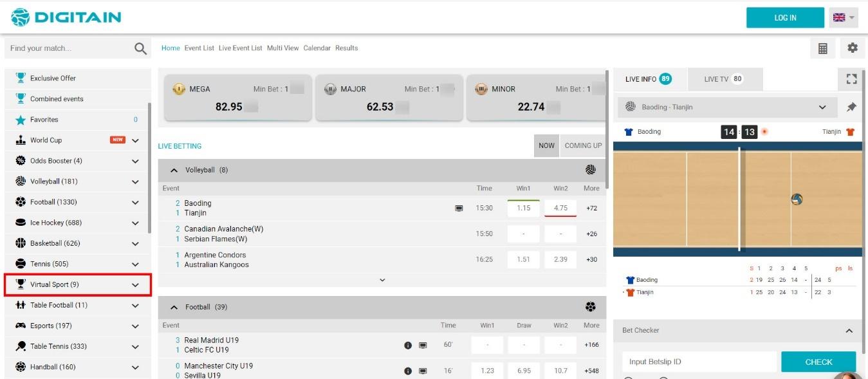The image size is (868, 379).
Task: Click the Log In button
Action: 784,18
